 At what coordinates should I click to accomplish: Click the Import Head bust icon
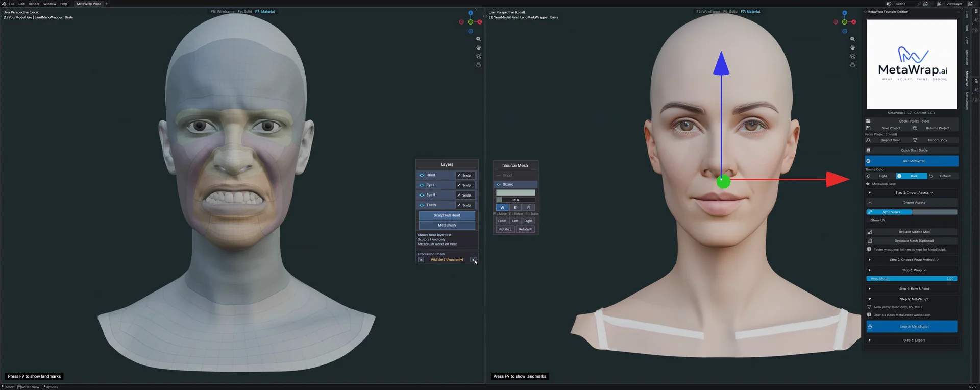click(868, 140)
